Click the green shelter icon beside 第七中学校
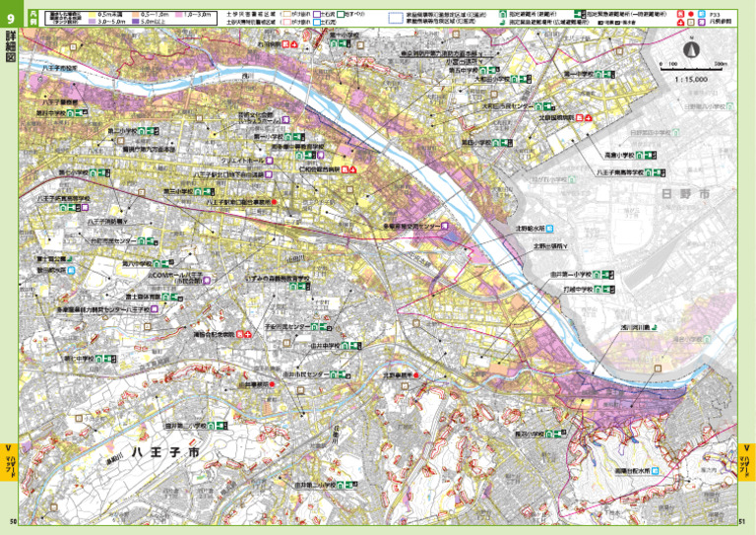This screenshot has width=756, height=535. tap(98, 359)
